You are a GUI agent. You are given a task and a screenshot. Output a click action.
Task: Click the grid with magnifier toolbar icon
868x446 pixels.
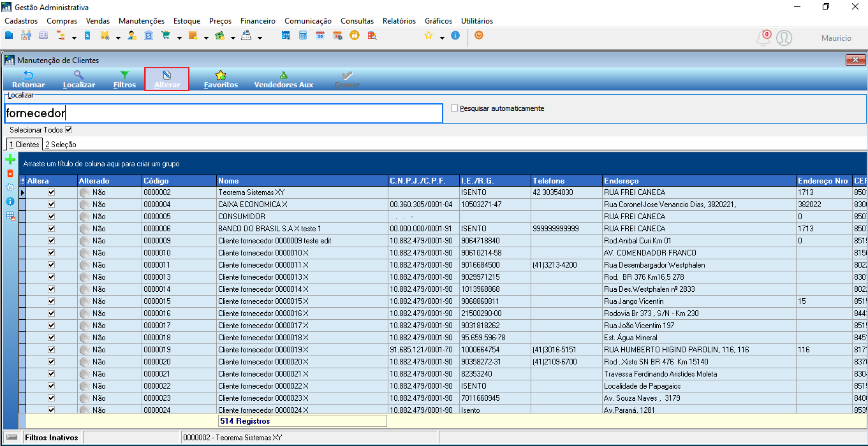(x=371, y=36)
